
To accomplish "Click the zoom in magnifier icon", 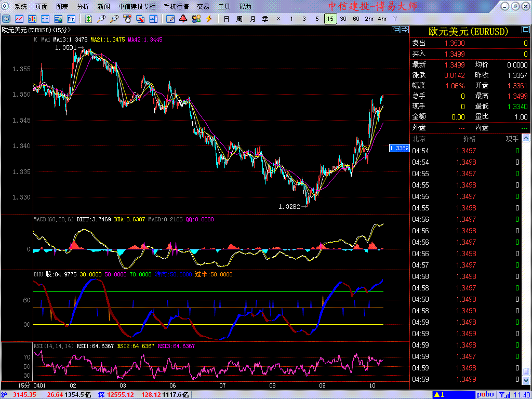I will click(x=101, y=19).
